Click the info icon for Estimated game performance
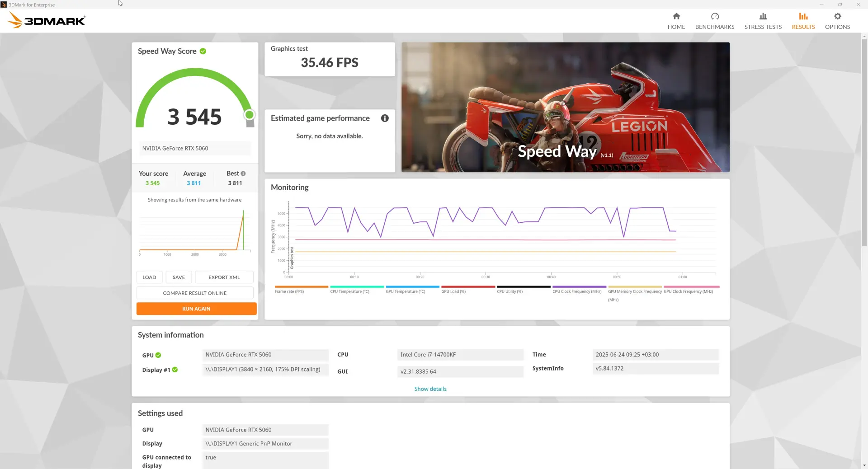Image resolution: width=868 pixels, height=469 pixels. 385,118
